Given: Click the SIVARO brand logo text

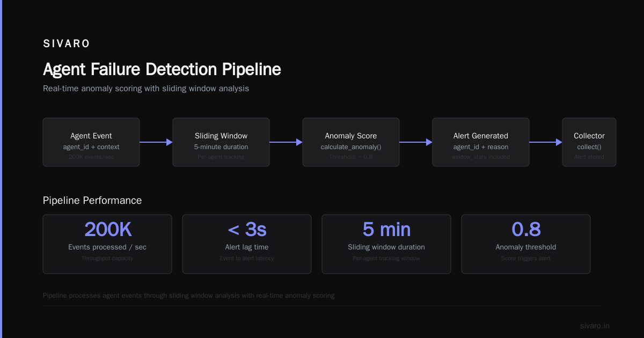Looking at the screenshot, I should click(x=67, y=43).
